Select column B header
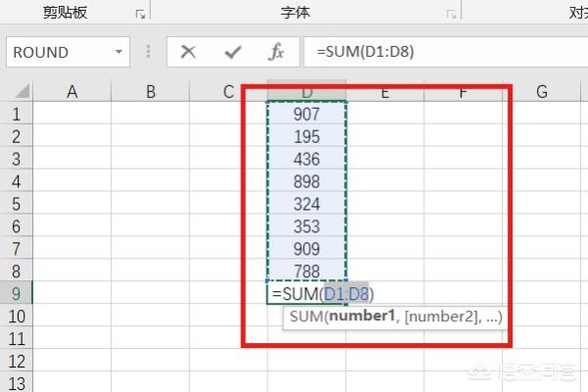The width and height of the screenshot is (588, 392). tap(150, 91)
